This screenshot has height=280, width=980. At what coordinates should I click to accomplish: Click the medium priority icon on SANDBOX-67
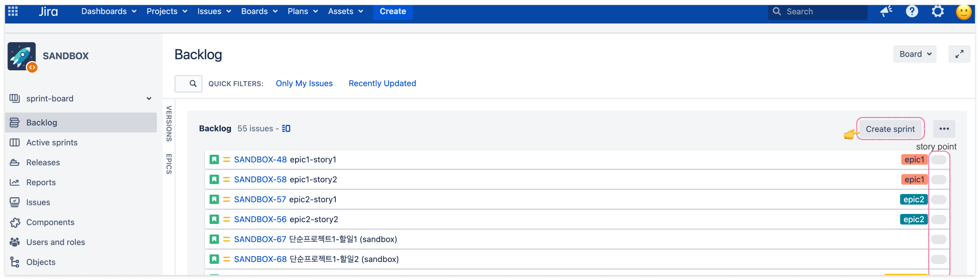[226, 239]
